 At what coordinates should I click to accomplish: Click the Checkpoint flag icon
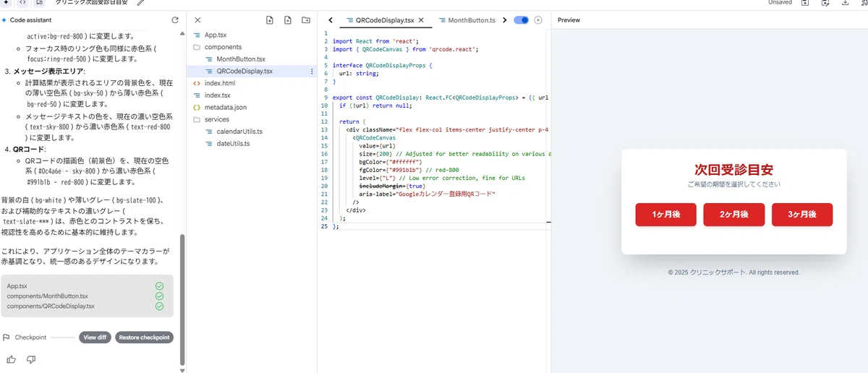coord(7,338)
